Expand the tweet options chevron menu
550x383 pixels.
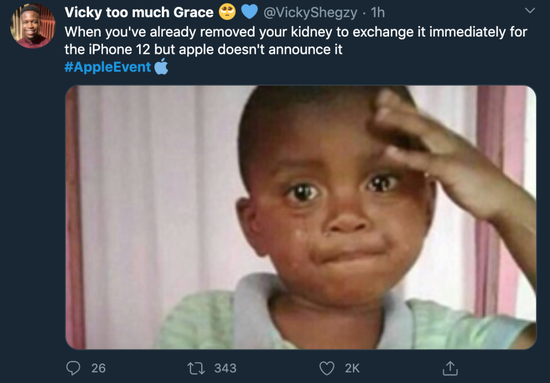click(530, 11)
